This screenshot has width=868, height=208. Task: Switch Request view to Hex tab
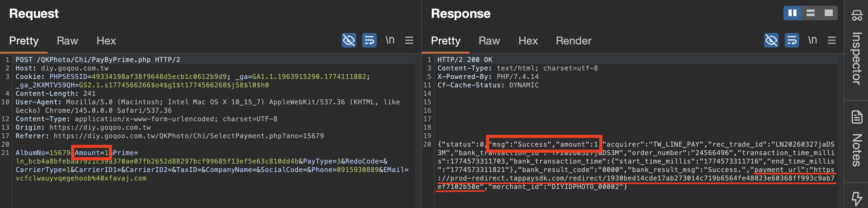[106, 41]
